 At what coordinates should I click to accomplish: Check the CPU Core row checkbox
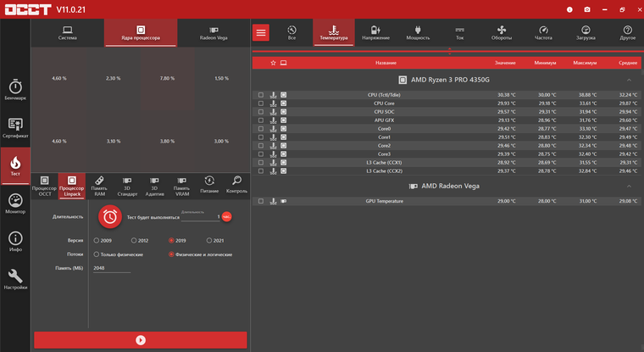pyautogui.click(x=261, y=103)
